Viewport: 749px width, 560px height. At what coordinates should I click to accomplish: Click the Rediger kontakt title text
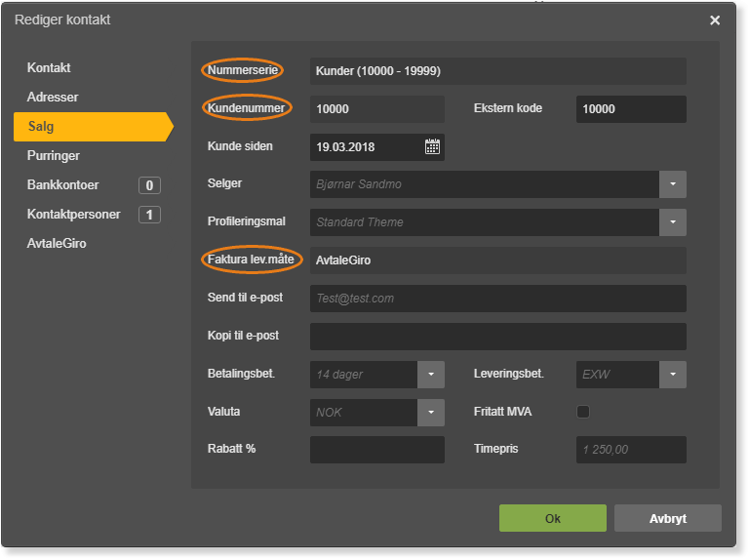(x=62, y=20)
